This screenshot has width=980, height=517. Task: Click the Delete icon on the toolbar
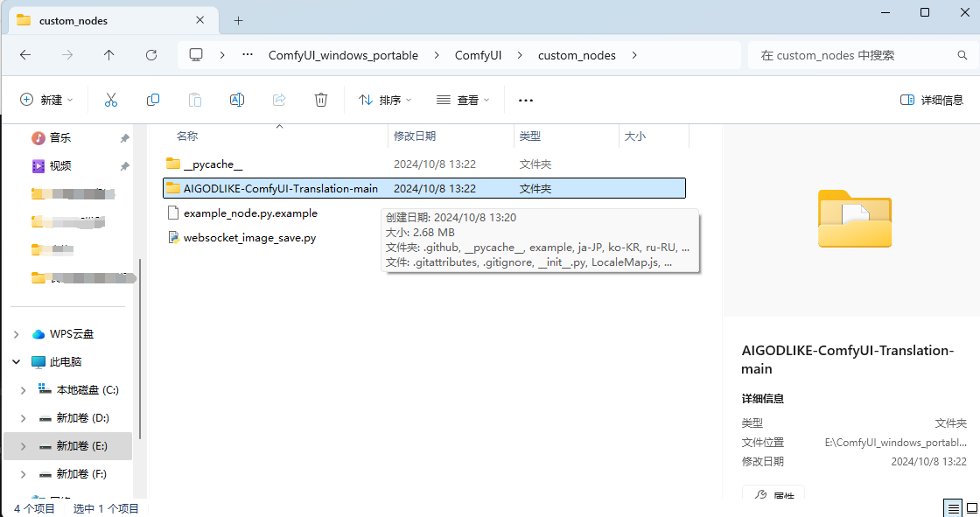(320, 99)
